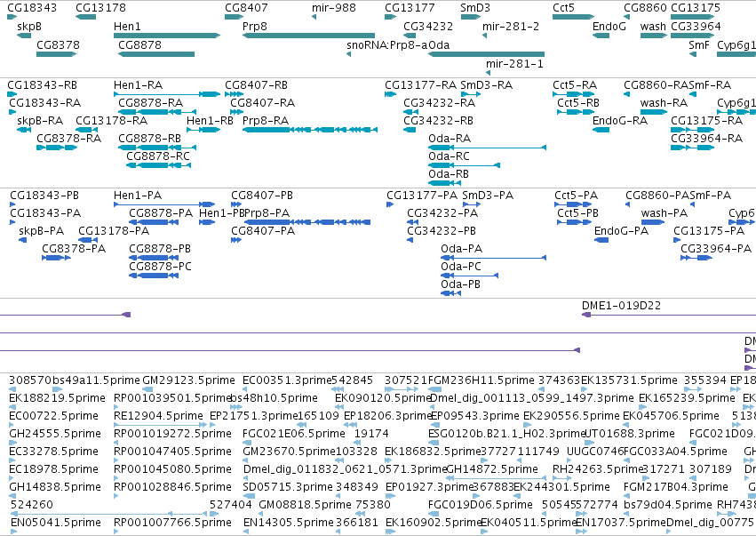Click EST GM08818.5prime
This screenshot has height=536, width=756.
[306, 505]
